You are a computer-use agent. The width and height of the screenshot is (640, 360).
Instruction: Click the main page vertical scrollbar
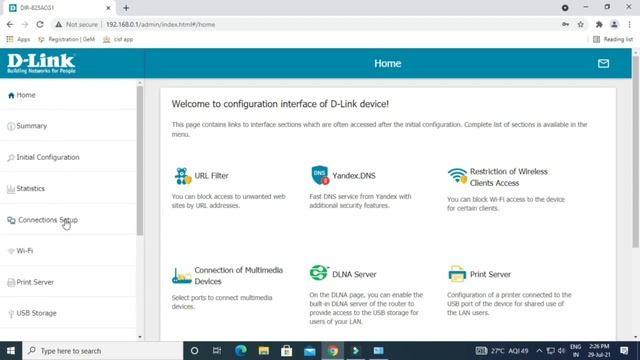tap(636, 151)
